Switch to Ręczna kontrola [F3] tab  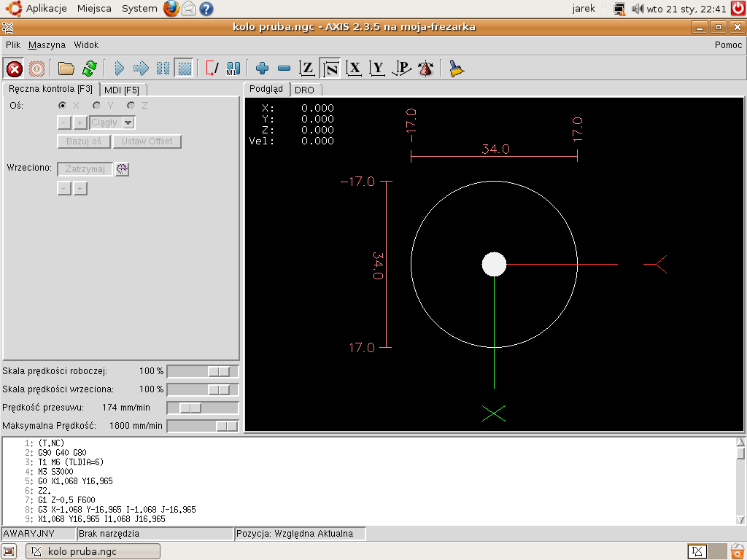pyautogui.click(x=50, y=89)
